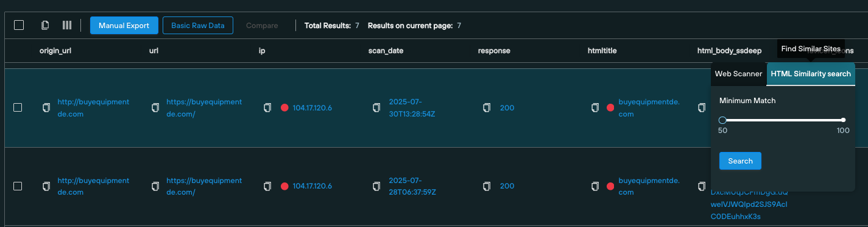Screen dimensions: 868x227
Task: Click the Search button in the similarity popup
Action: 740,161
